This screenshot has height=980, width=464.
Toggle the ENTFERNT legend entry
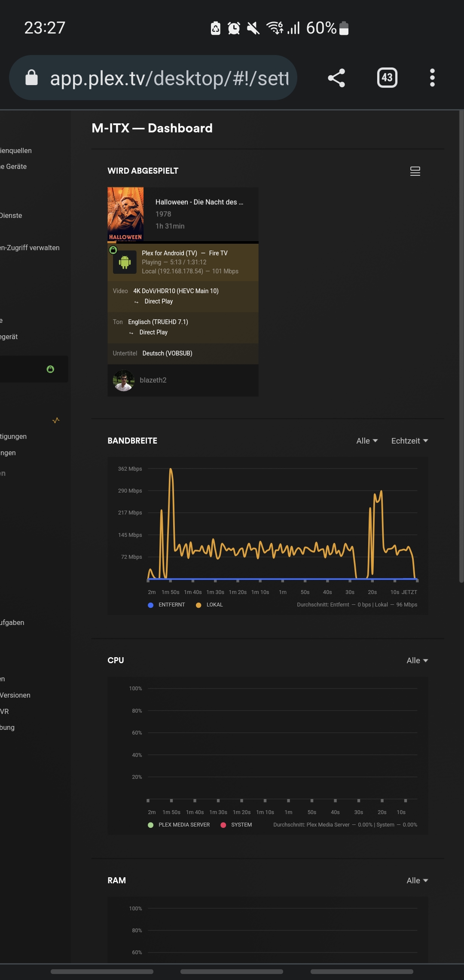tap(166, 605)
